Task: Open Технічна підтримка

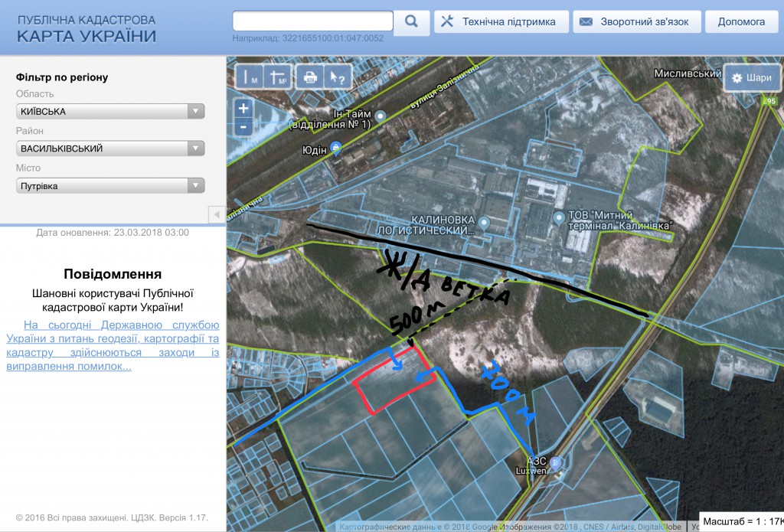Action: coord(501,21)
